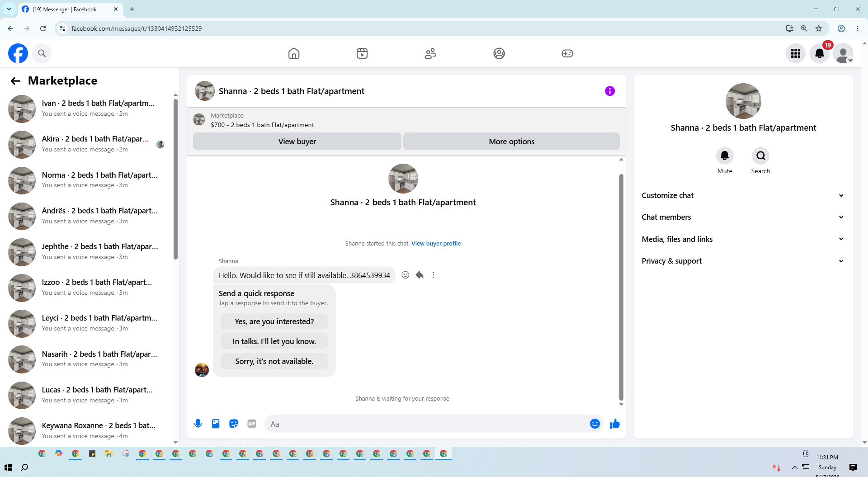Open Chrome tab search dropdown
This screenshot has width=868, height=477.
[9, 9]
